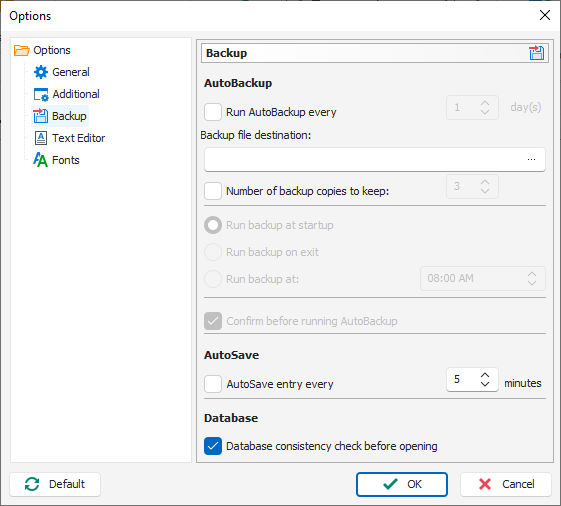Open the Additional options page
This screenshot has width=561, height=506.
point(76,94)
